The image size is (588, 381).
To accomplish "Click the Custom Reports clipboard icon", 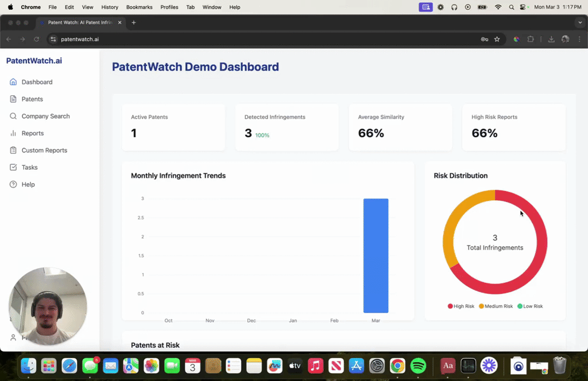I will click(13, 150).
